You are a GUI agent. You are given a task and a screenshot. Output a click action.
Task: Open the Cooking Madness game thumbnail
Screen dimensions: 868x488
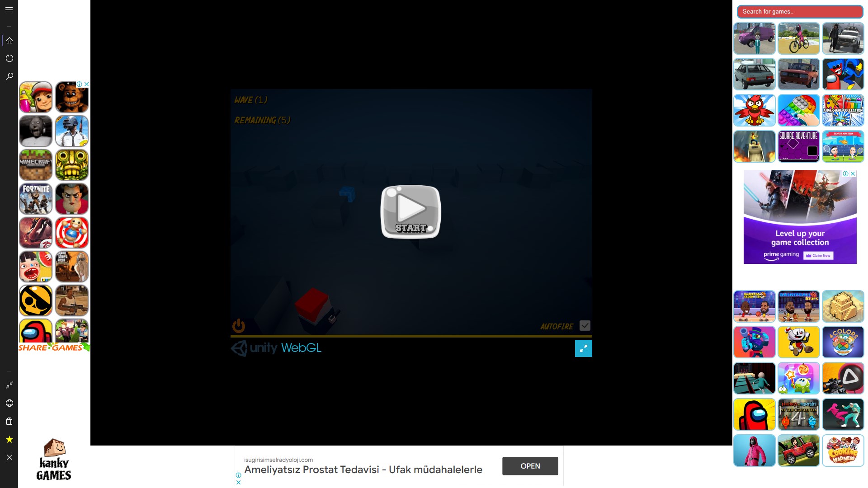(x=843, y=450)
